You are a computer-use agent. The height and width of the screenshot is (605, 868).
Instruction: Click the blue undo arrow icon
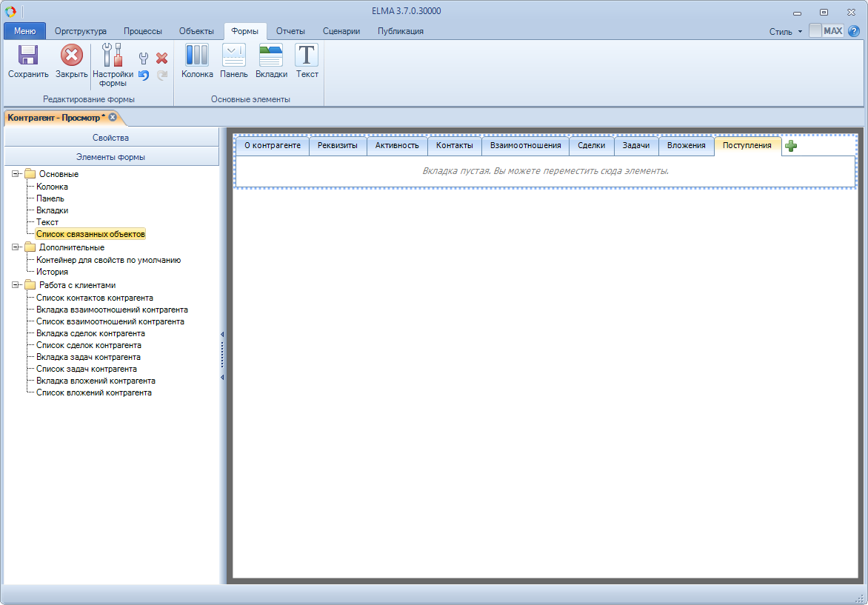[144, 75]
